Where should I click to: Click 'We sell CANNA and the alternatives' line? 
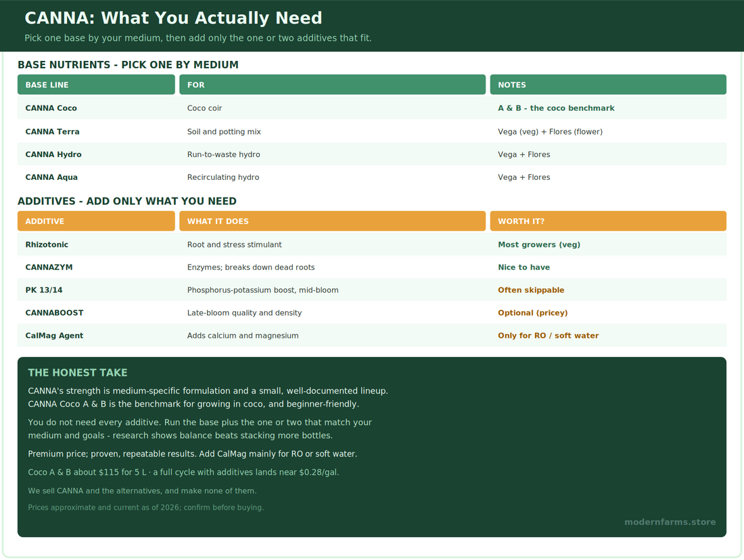click(x=142, y=491)
